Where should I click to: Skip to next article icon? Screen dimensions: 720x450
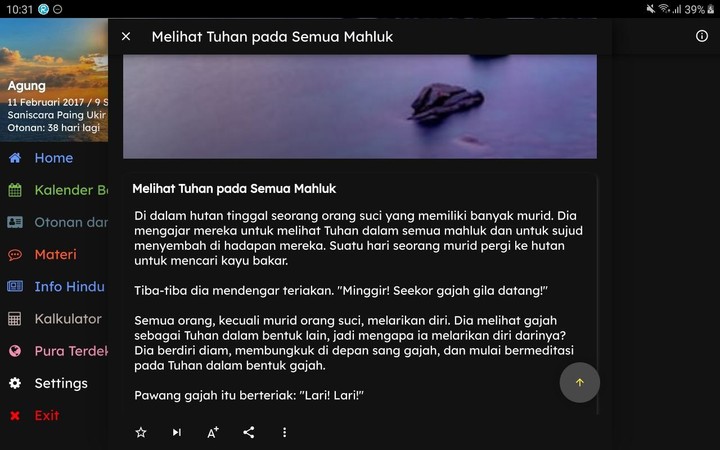point(177,432)
